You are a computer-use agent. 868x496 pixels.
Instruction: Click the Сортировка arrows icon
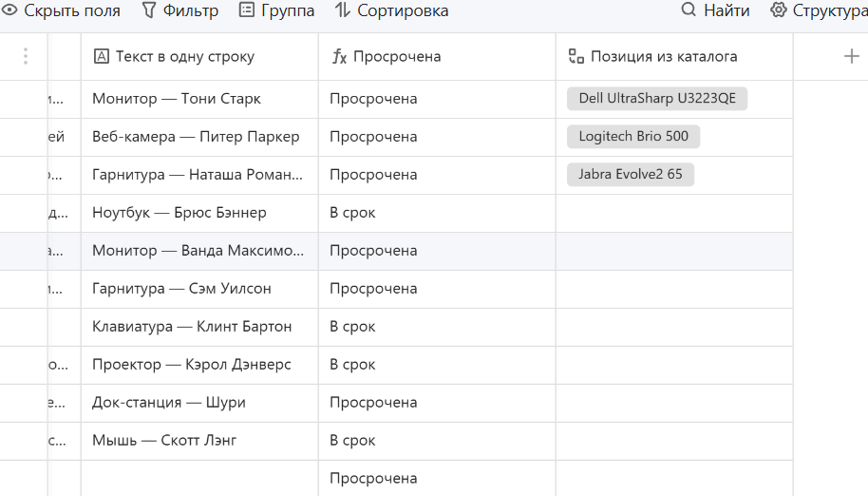(x=343, y=10)
